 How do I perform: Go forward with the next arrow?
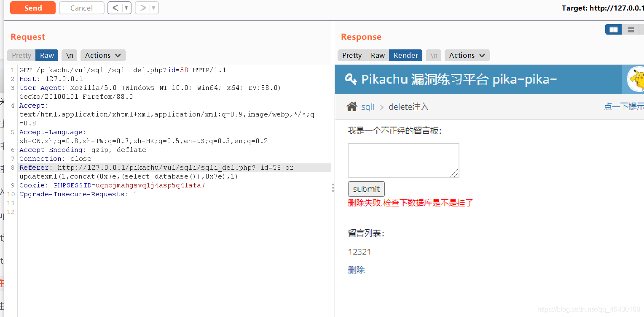click(143, 8)
